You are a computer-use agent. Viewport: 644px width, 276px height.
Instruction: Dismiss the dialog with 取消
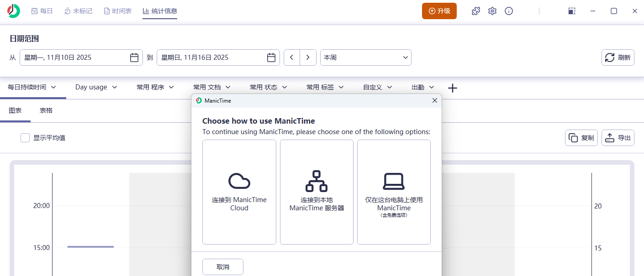pos(222,266)
